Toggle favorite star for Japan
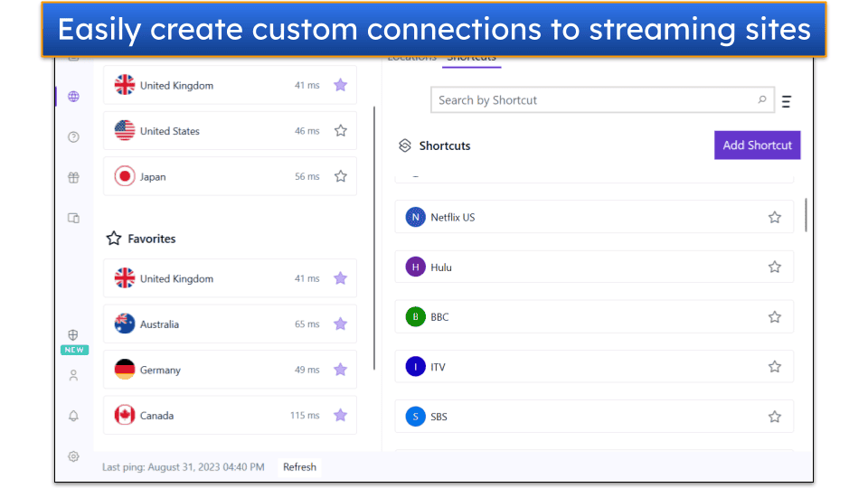 click(x=340, y=176)
